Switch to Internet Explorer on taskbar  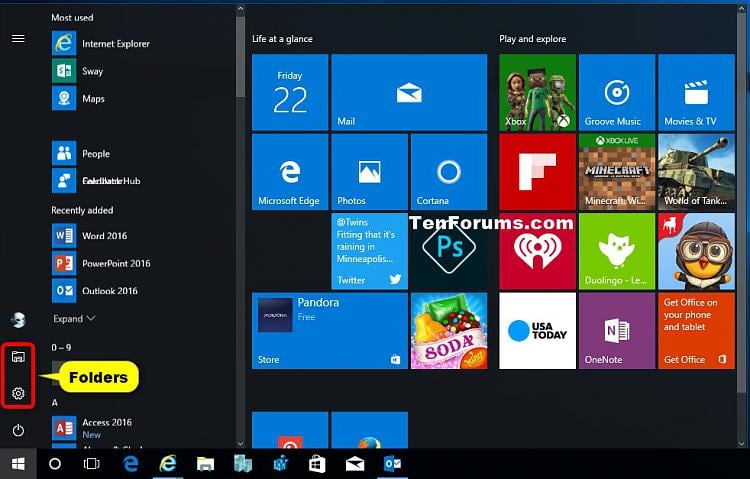[168, 464]
